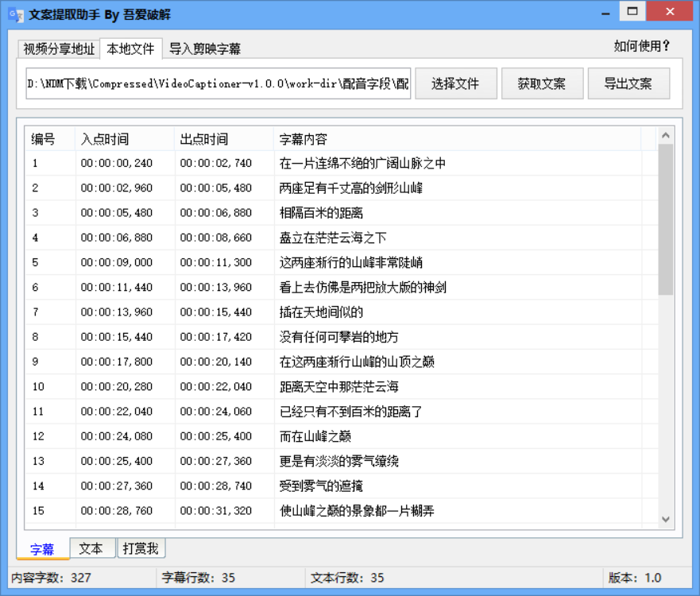Screen dimensions: 700x596
Task: Click the file path input field
Action: 215,83
